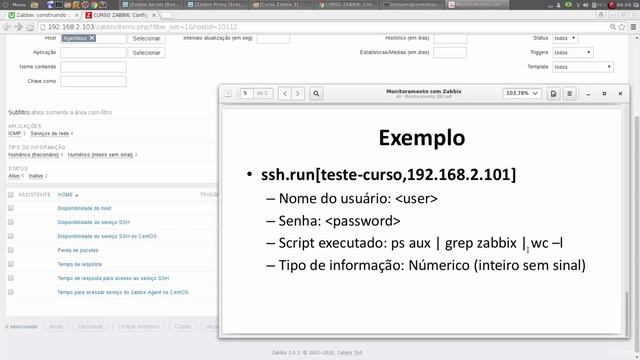Viewport: 640px width, 360px height.
Task: Open browser zoom magnifier icon in address bar
Action: pyautogui.click(x=613, y=27)
